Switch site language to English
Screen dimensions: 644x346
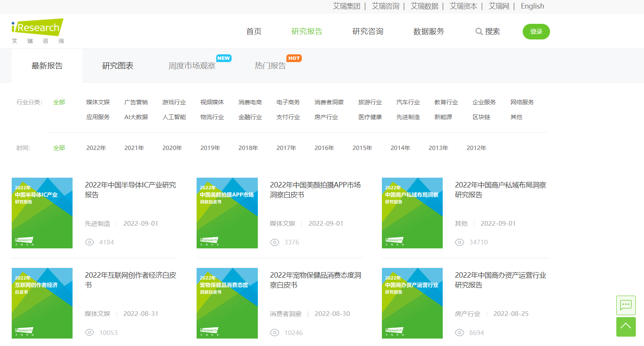click(x=532, y=6)
